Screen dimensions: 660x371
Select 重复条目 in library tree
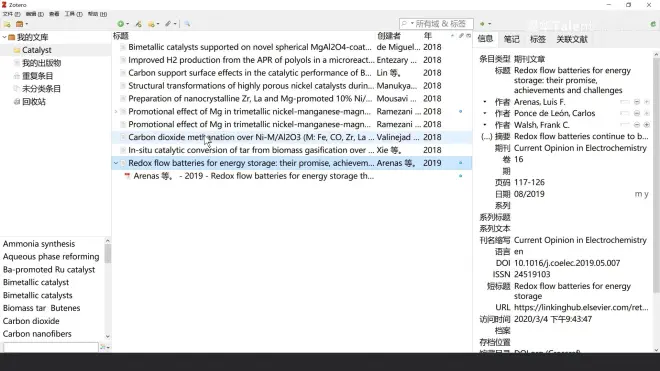pyautogui.click(x=37, y=76)
